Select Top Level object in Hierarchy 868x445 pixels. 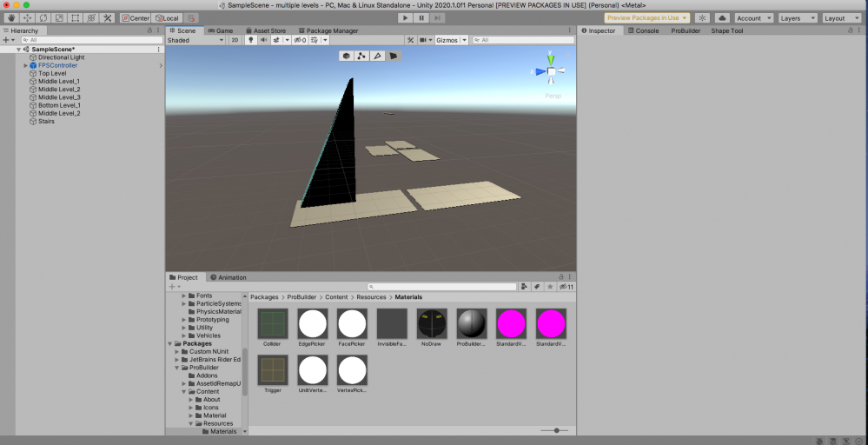point(52,73)
